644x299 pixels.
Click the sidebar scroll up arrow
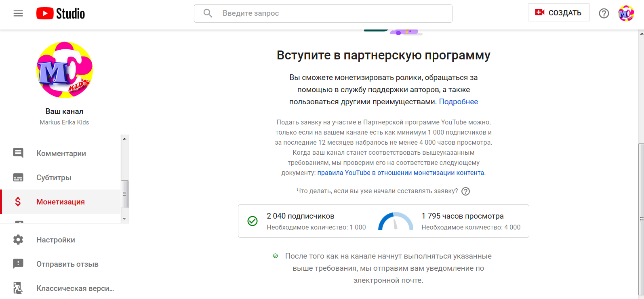pos(124,139)
